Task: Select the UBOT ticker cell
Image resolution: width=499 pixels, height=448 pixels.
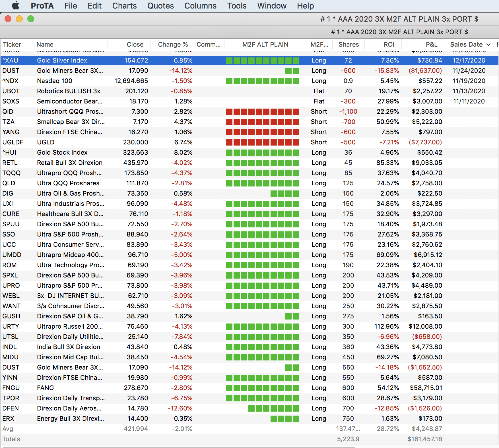Action: 11,91
